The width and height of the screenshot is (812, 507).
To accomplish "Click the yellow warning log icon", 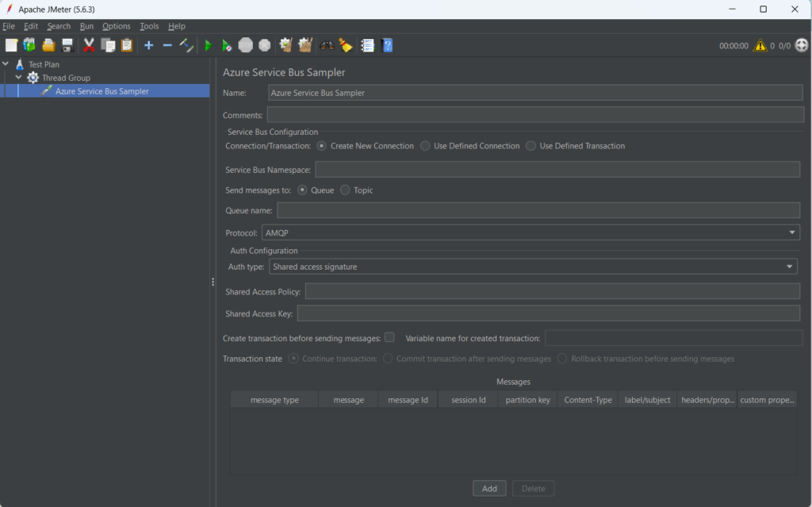I will coord(760,46).
